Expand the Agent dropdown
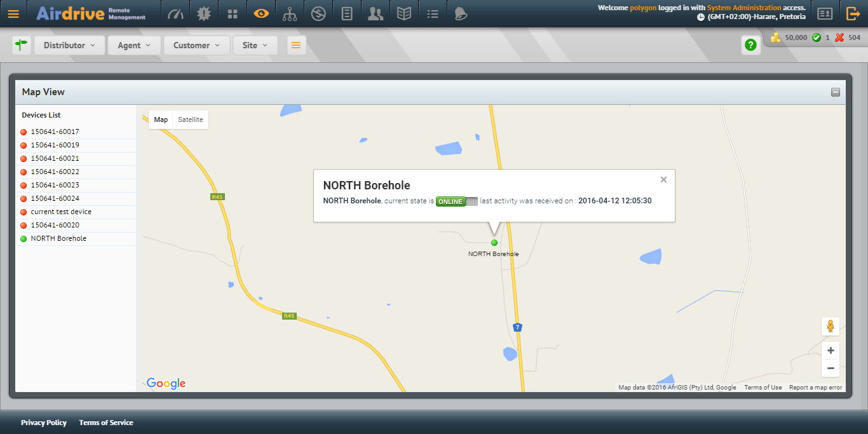 click(x=135, y=45)
